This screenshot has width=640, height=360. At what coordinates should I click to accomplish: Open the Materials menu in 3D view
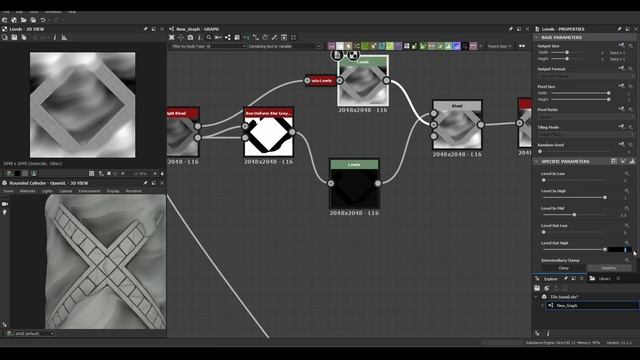28,191
